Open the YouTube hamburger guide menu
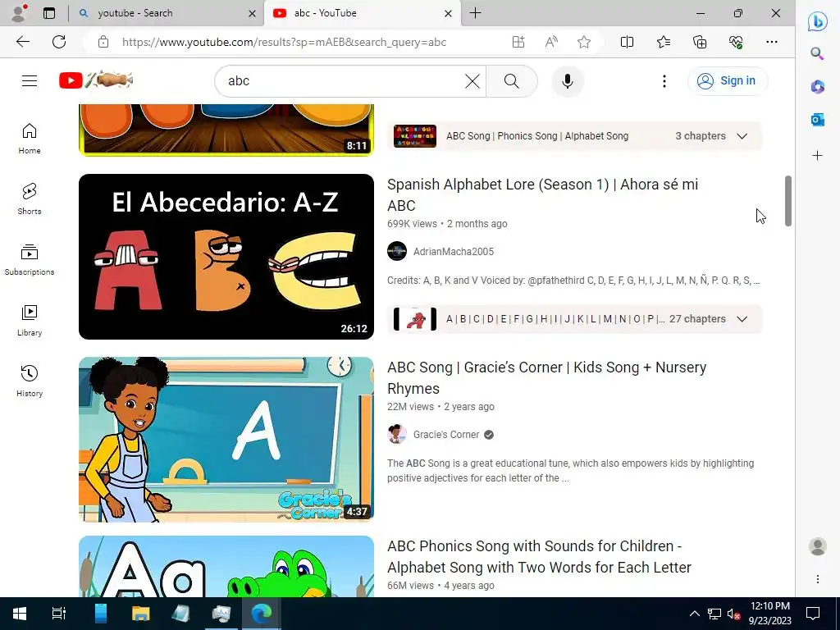 (x=30, y=81)
